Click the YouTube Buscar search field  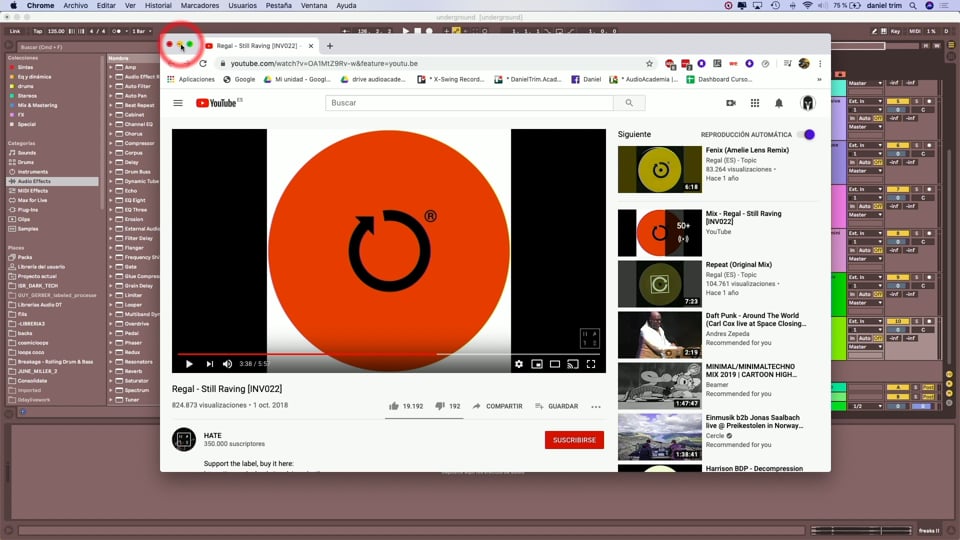(x=469, y=103)
